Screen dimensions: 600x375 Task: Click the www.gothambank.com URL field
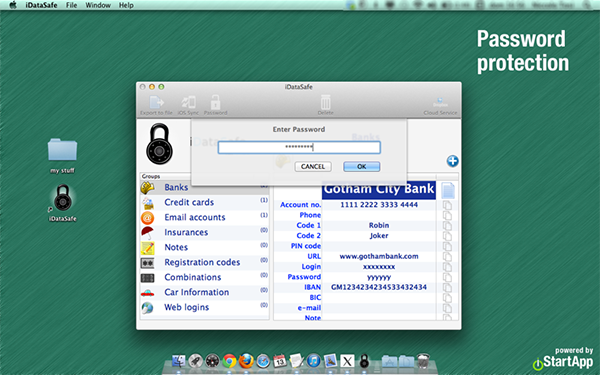click(379, 256)
